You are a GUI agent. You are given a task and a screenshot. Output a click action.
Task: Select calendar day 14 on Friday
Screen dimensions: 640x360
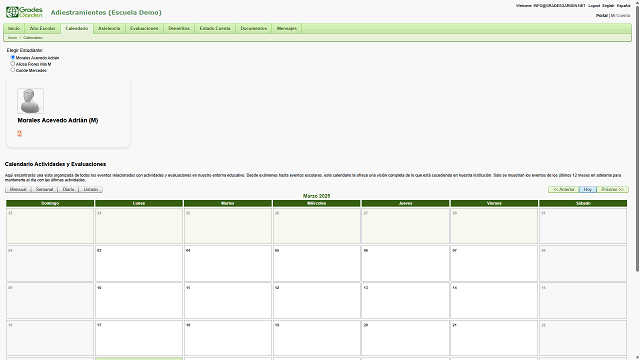point(494,301)
